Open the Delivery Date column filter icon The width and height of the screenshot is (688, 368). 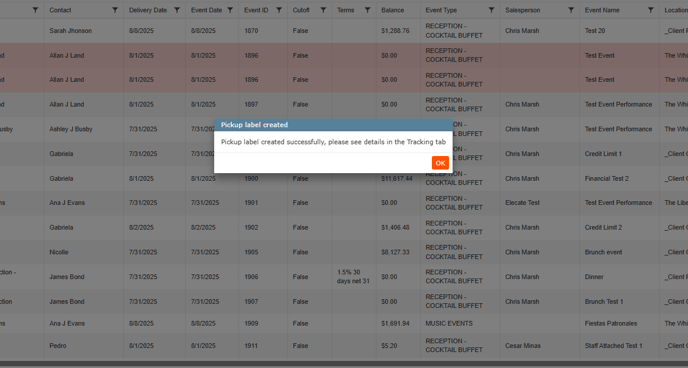pyautogui.click(x=177, y=10)
